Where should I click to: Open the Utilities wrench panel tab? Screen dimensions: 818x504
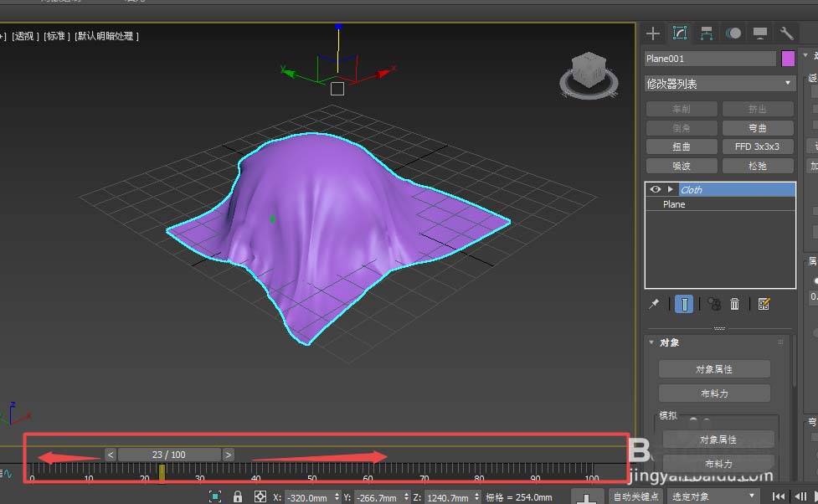[786, 33]
